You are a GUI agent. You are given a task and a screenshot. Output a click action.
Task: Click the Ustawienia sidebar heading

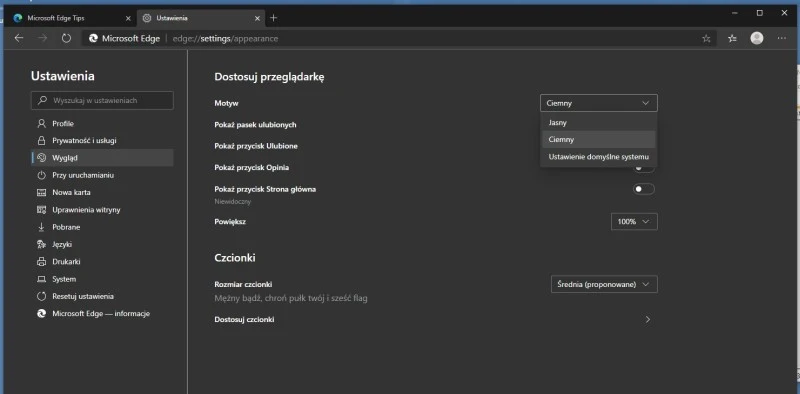click(x=63, y=76)
